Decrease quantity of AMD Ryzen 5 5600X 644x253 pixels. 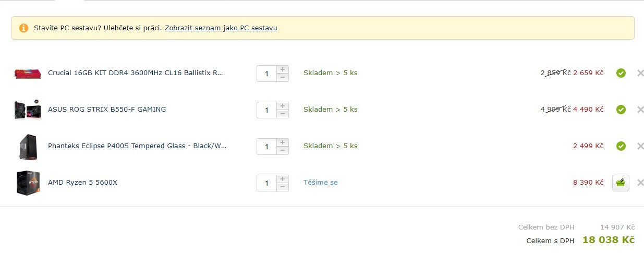(x=282, y=187)
